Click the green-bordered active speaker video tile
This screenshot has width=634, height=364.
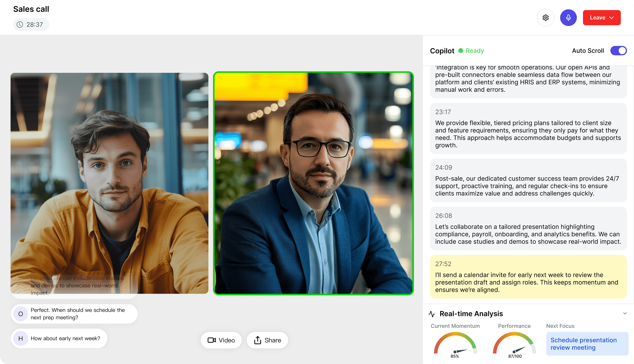coord(313,183)
